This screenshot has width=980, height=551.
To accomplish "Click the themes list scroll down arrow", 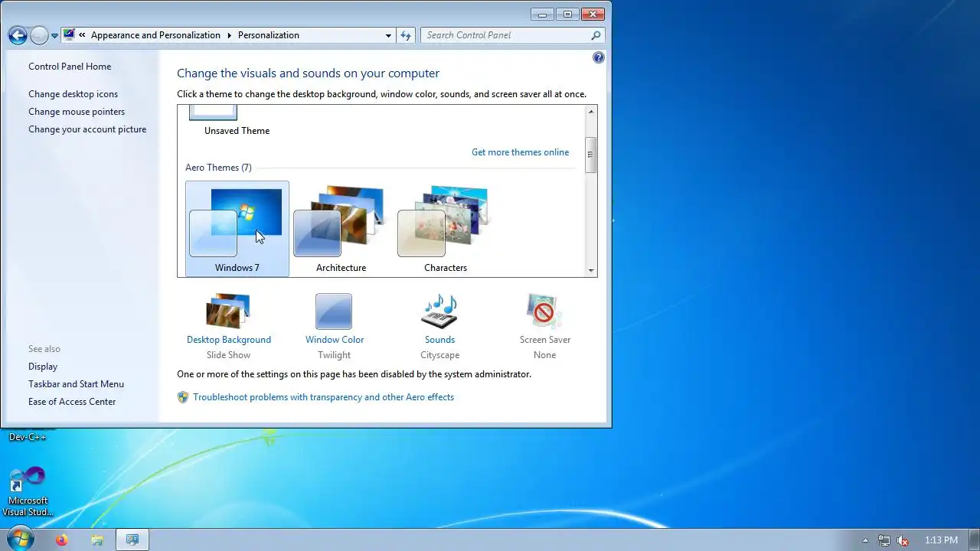I will coord(591,270).
